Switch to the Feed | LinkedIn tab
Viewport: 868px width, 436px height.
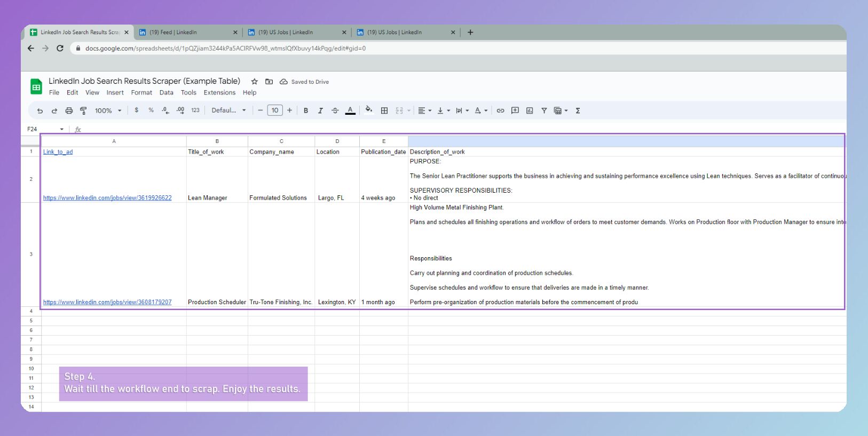tap(188, 32)
